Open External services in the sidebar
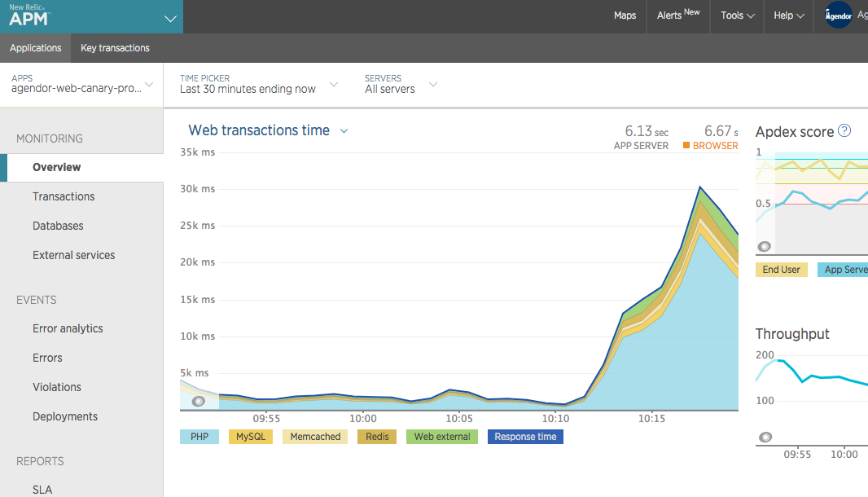This screenshot has width=868, height=497. [x=73, y=256]
